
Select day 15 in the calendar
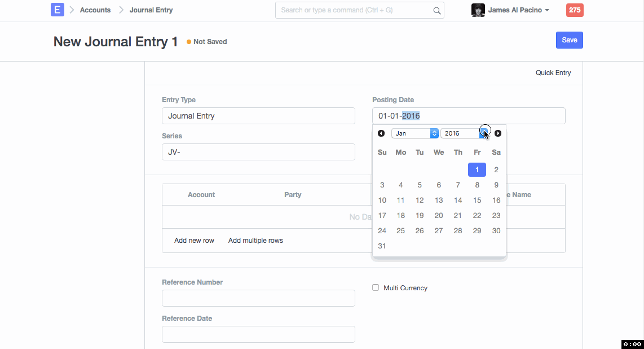pyautogui.click(x=477, y=200)
